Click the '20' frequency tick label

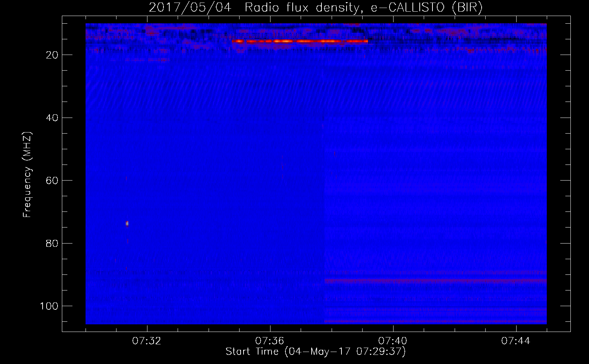point(52,55)
